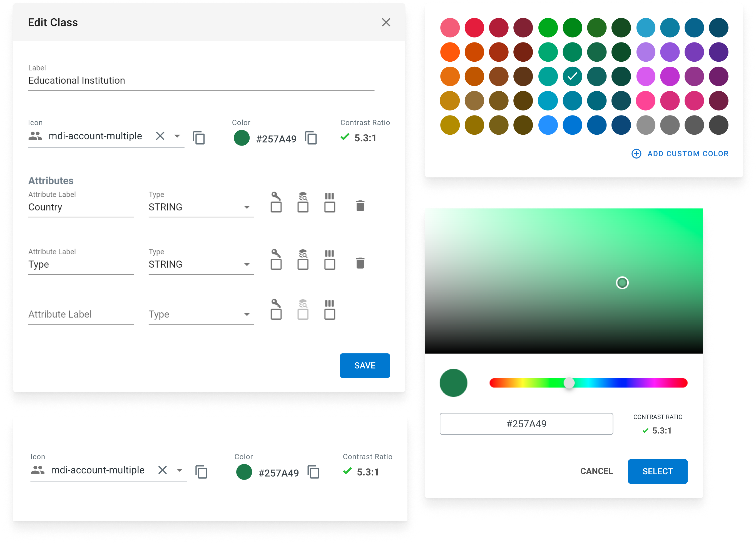Image resolution: width=756 pixels, height=544 pixels.
Task: Copy the #257A49 color code in Edit Class dialog
Action: (311, 137)
